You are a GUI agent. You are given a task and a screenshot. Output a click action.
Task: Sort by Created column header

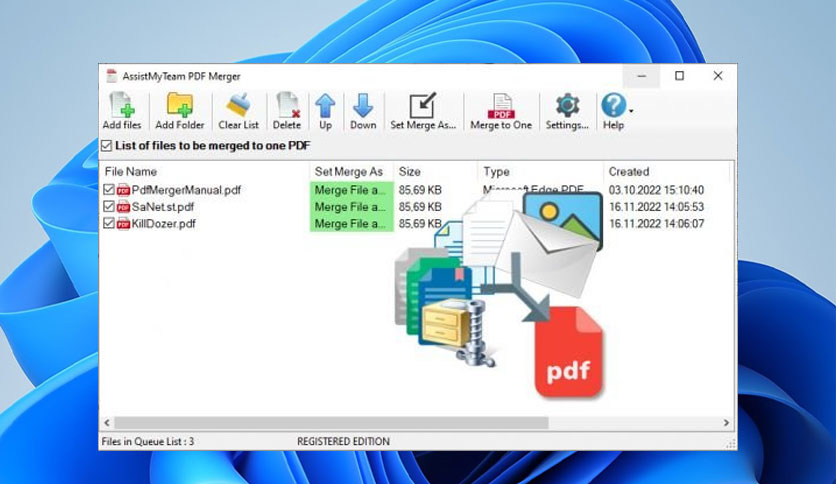pyautogui.click(x=629, y=172)
